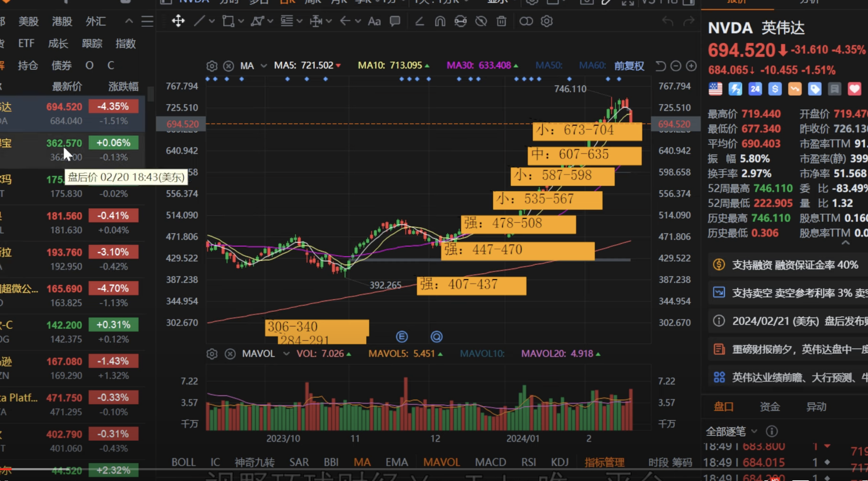Viewport: 868px width, 481px height.
Task: Click the 24-hour trading icon
Action: pyautogui.click(x=755, y=89)
